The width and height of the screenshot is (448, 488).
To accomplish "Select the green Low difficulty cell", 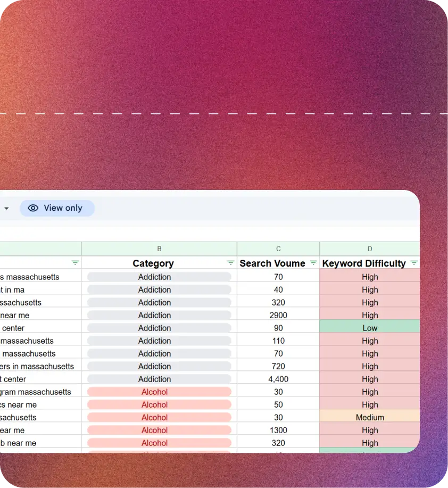I will coord(370,328).
